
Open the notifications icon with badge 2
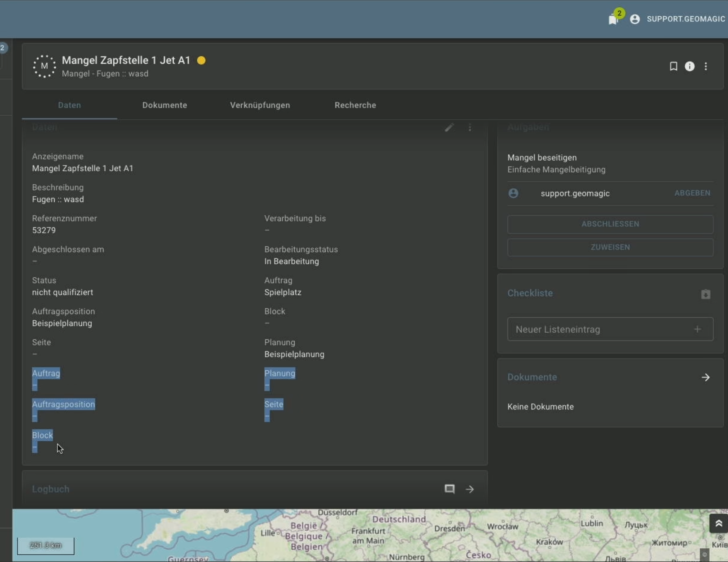pyautogui.click(x=613, y=19)
